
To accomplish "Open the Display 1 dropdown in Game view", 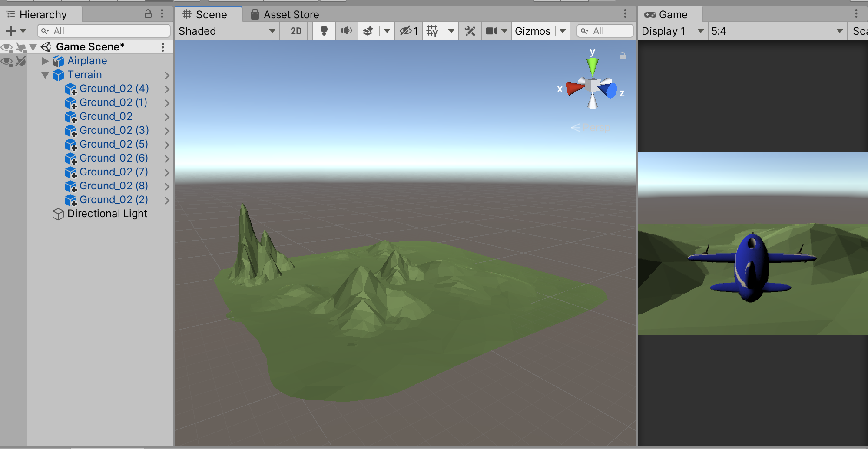I will click(673, 31).
